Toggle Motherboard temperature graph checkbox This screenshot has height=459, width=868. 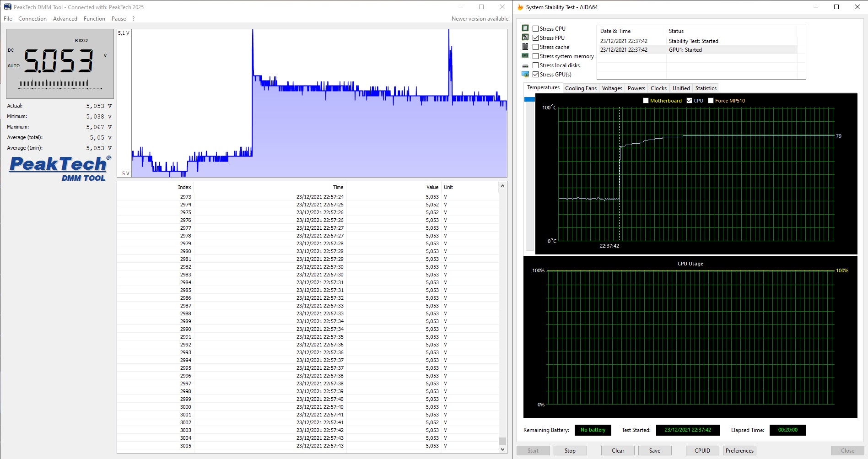pyautogui.click(x=646, y=101)
